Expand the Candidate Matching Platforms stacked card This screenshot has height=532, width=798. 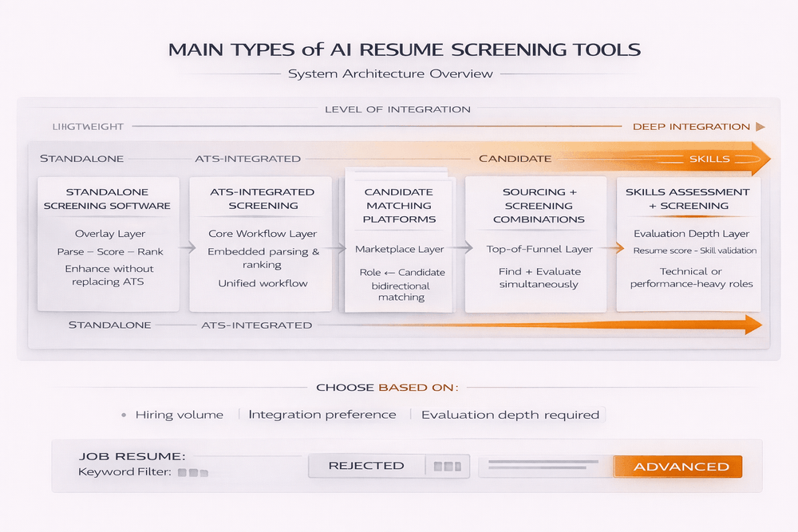(x=399, y=243)
